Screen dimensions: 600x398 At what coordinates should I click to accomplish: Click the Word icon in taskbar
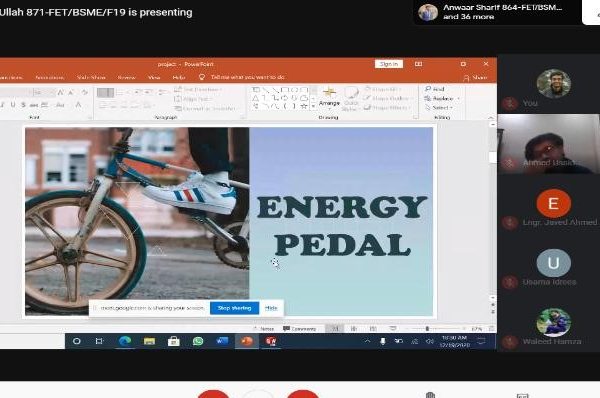point(222,341)
